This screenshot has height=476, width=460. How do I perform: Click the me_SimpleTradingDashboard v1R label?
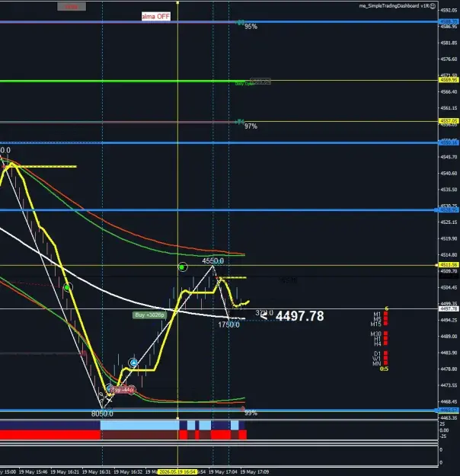click(394, 6)
